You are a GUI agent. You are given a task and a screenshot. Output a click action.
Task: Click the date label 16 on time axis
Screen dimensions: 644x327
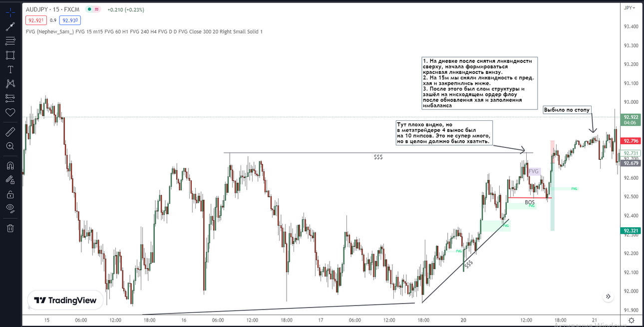(x=184, y=320)
